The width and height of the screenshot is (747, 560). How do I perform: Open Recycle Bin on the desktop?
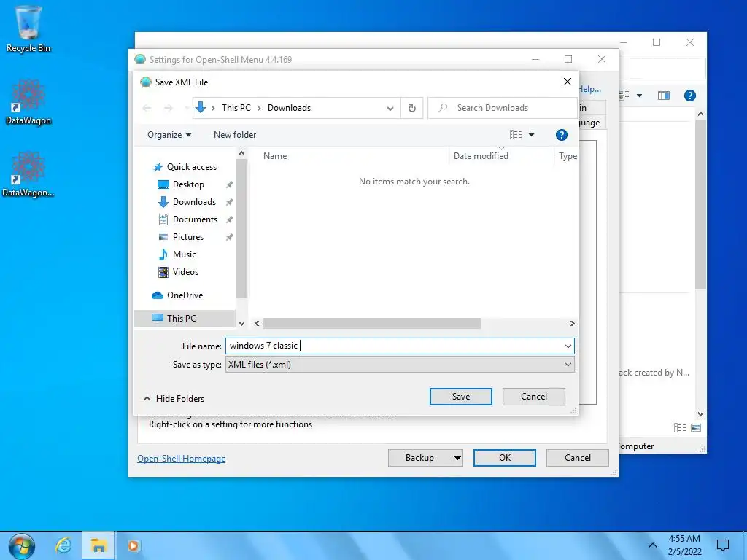pyautogui.click(x=28, y=29)
